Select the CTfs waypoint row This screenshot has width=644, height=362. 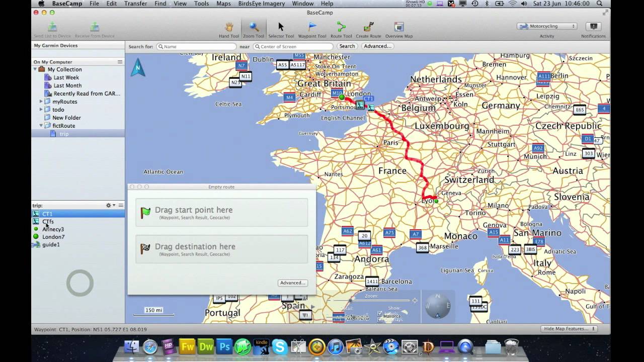click(78, 221)
